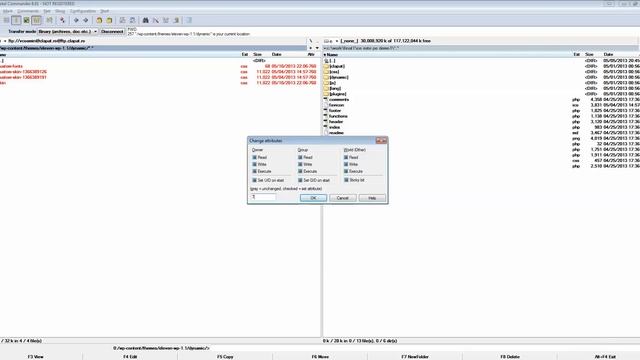Toggle Owner Set UID on start checkbox
The width and height of the screenshot is (640, 360).
[254, 180]
